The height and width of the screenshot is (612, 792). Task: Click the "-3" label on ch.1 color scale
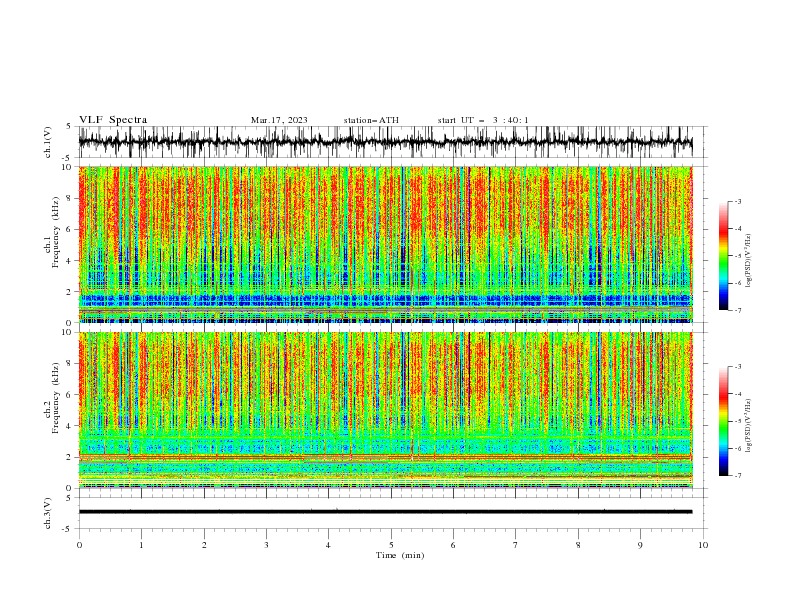click(738, 201)
